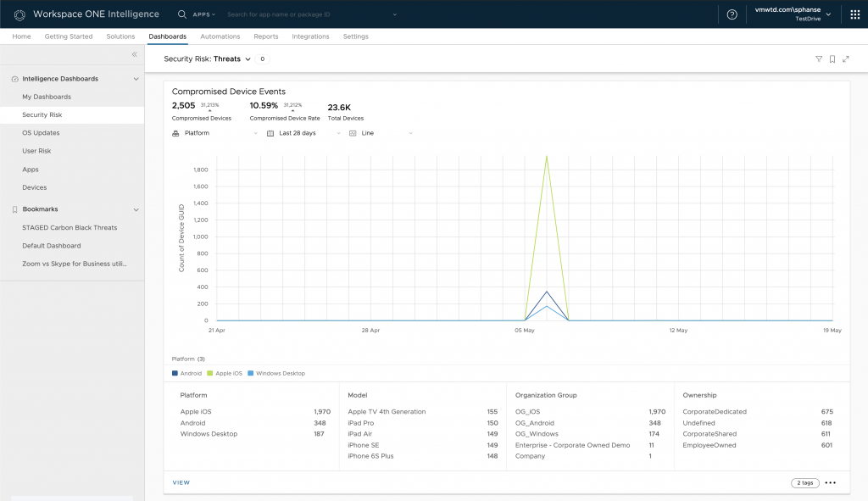The height and width of the screenshot is (501, 868).
Task: Open the Last 28 days range dropdown
Action: click(x=303, y=133)
